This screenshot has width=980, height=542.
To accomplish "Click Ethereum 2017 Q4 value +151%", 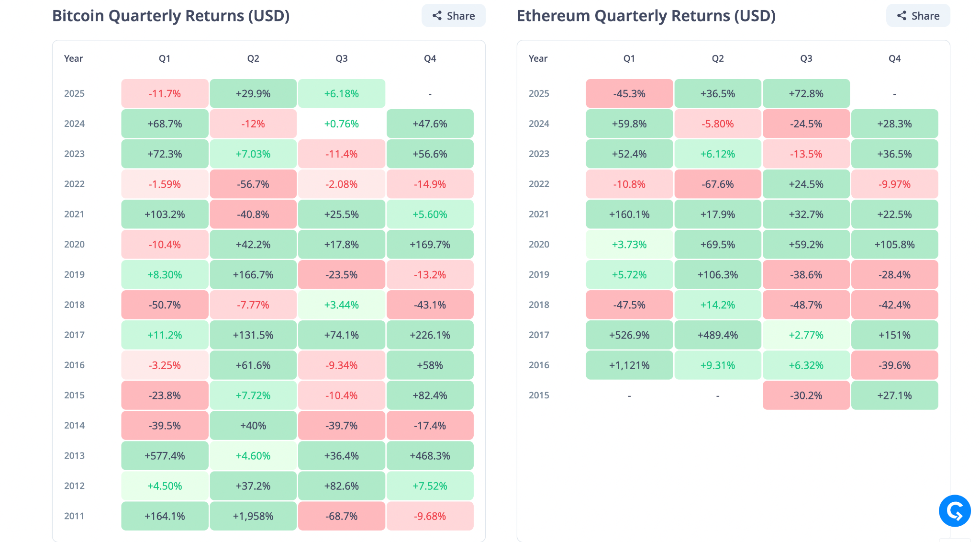I will (x=895, y=335).
